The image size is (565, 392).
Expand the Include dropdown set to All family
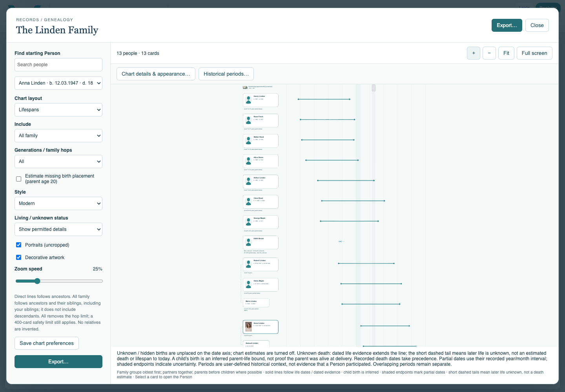[58, 136]
